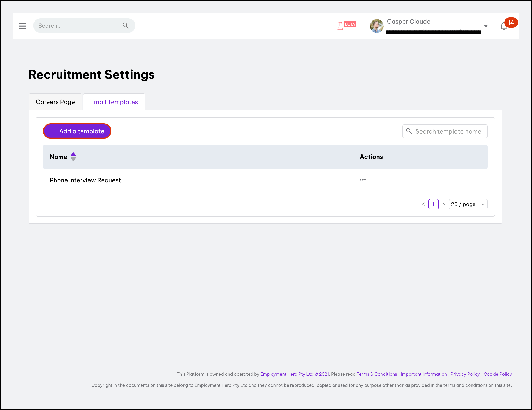Open the hamburger navigation menu
Viewport: 532px width, 410px height.
point(22,26)
